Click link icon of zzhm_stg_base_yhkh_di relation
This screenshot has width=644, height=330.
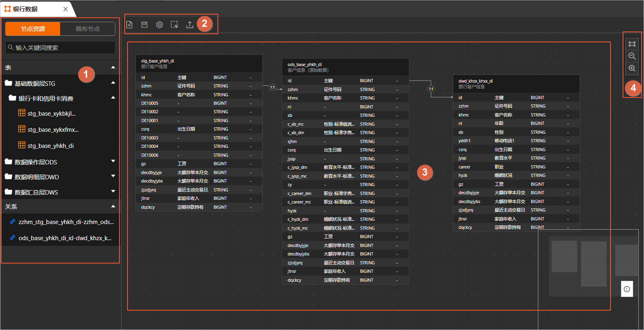(13, 221)
